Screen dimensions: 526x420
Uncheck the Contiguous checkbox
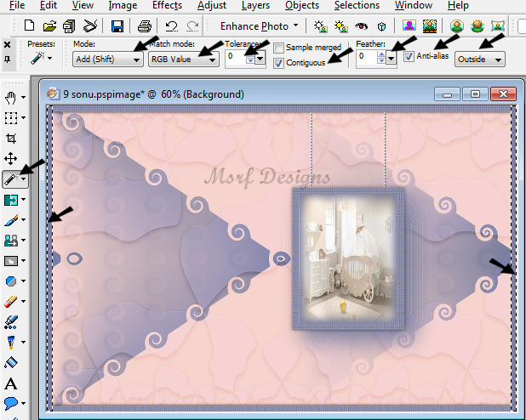(x=278, y=63)
